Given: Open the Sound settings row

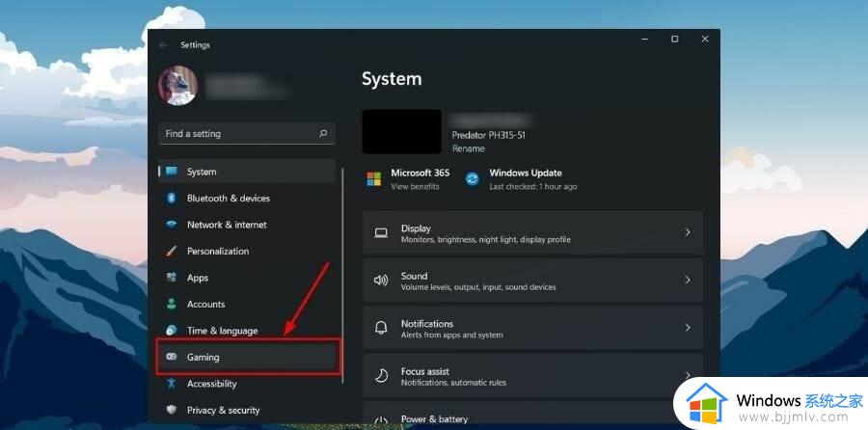Looking at the screenshot, I should [x=532, y=281].
